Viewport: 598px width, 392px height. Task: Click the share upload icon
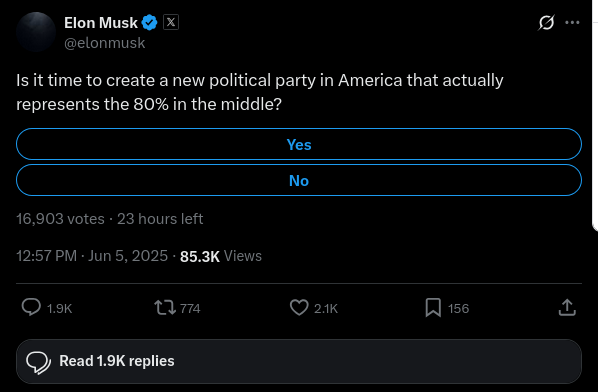567,307
